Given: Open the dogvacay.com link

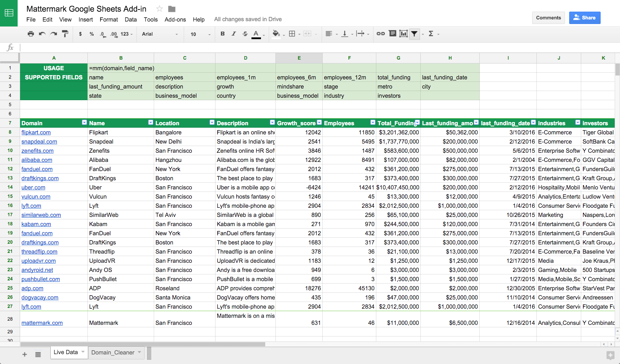Looking at the screenshot, I should [x=40, y=297].
